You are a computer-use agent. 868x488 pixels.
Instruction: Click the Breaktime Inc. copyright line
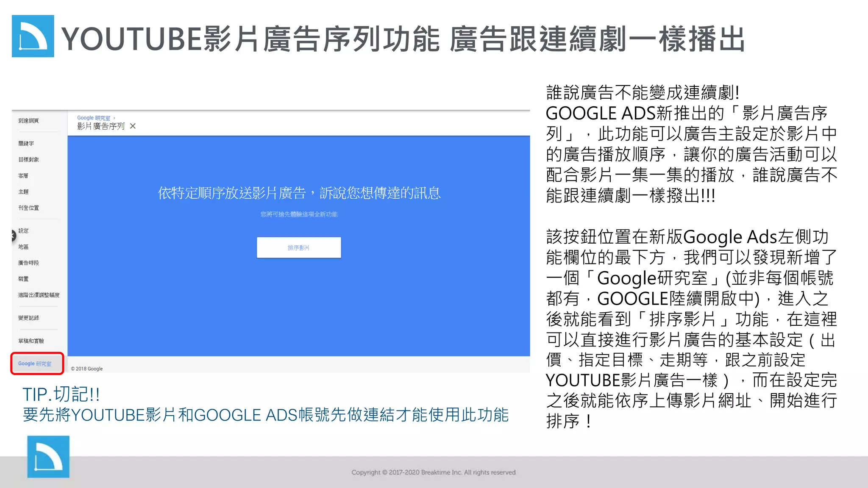tap(434, 472)
